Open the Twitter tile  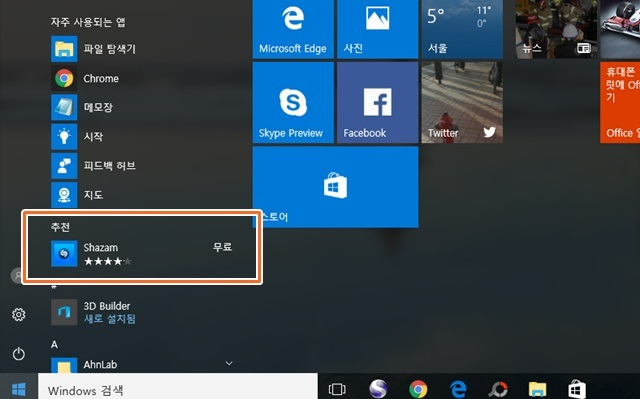click(462, 102)
